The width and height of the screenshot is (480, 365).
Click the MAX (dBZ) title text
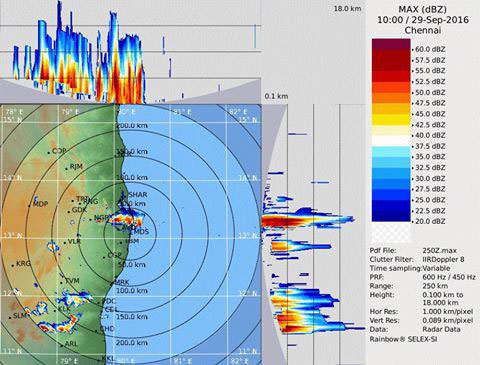[x=422, y=9]
